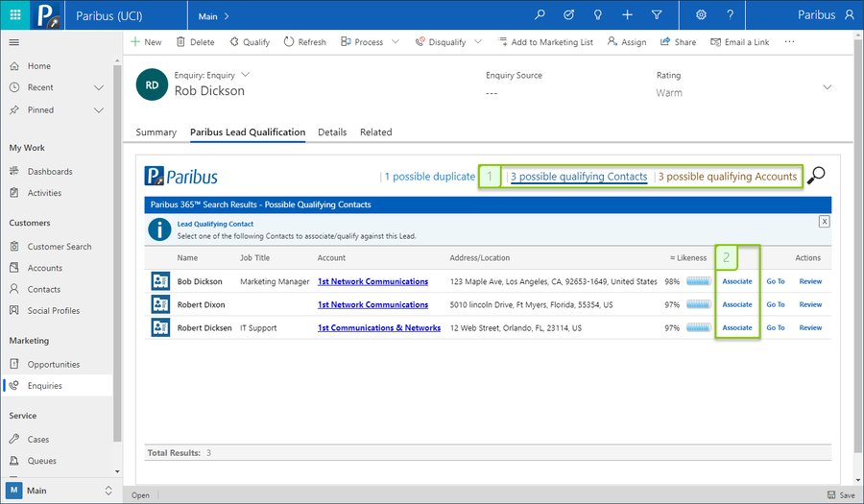Switch to the Details tab
The height and width of the screenshot is (504, 864).
332,132
